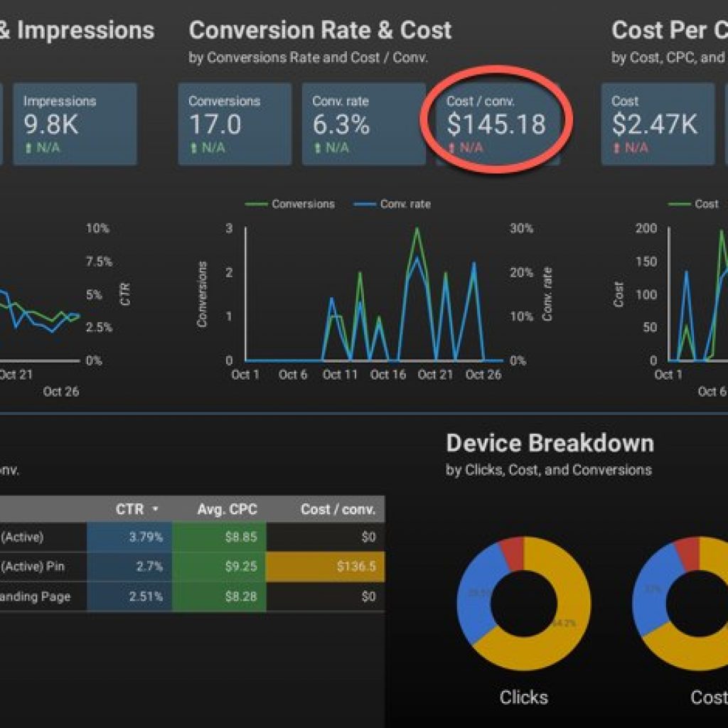Screen dimensions: 728x728
Task: Select the $8.85 Avg. CPC cell
Action: click(x=219, y=537)
